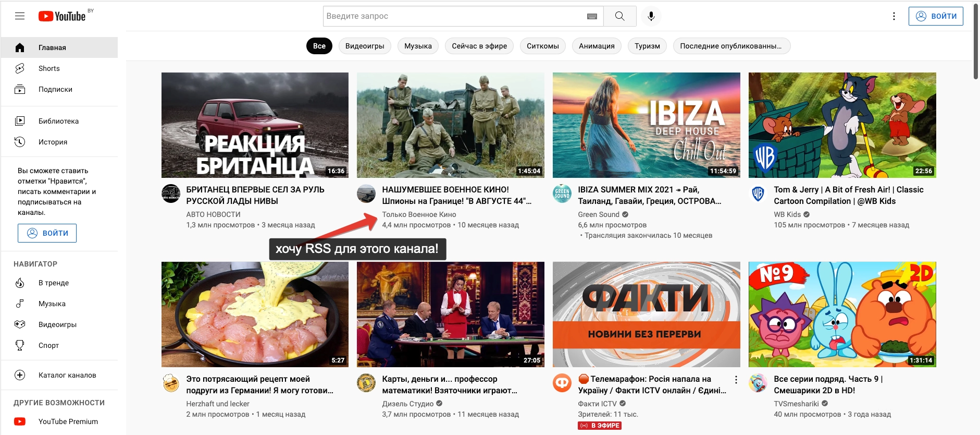Open the Shorts section
This screenshot has width=980, height=435.
coord(49,68)
